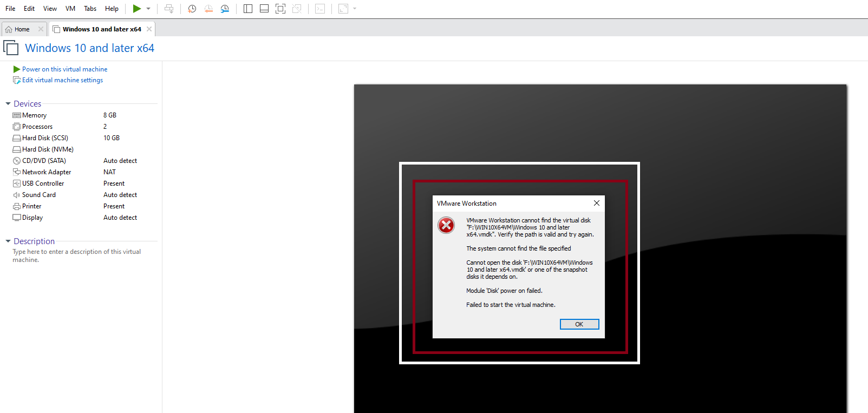Click the green Power On play icon
The width and height of the screenshot is (868, 413).
[137, 9]
